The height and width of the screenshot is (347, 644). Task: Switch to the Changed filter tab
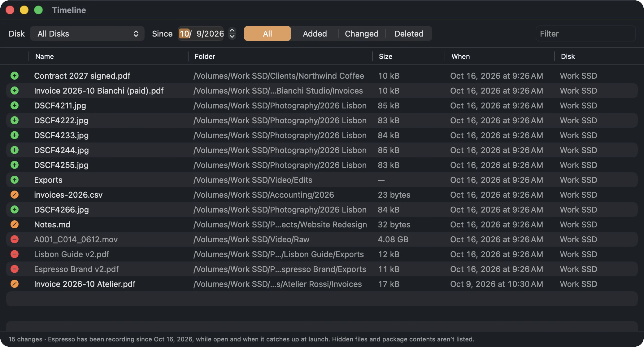coord(362,33)
